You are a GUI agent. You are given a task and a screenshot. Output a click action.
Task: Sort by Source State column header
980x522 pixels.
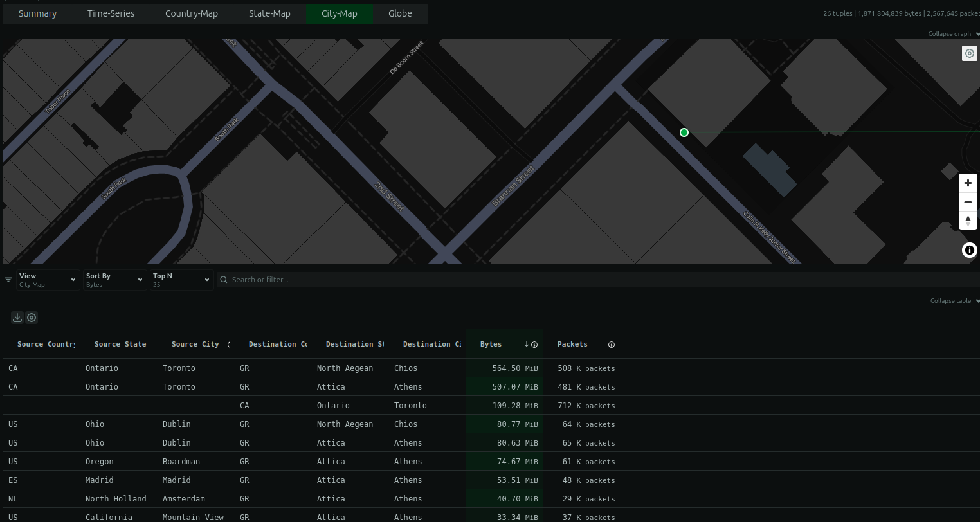tap(119, 345)
